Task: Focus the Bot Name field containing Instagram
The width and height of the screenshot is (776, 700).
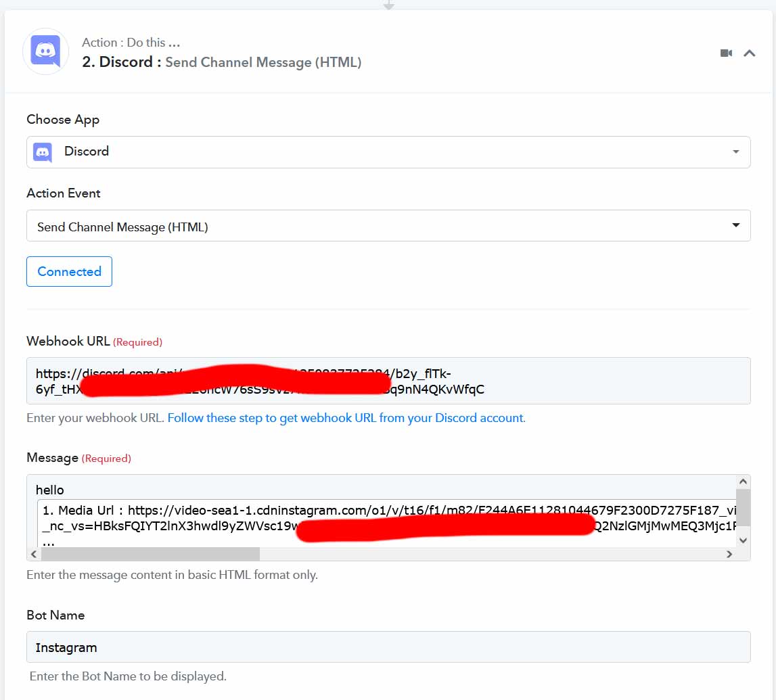Action: coord(388,647)
